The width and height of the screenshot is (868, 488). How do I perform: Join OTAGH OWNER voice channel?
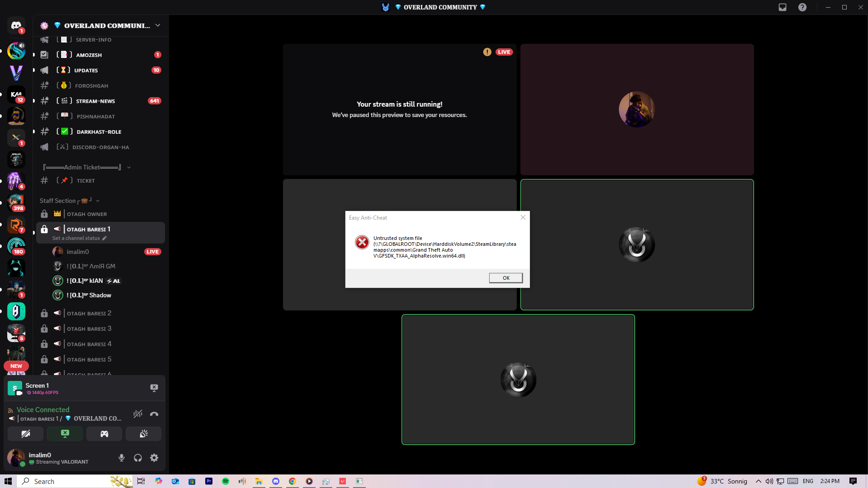(x=100, y=214)
